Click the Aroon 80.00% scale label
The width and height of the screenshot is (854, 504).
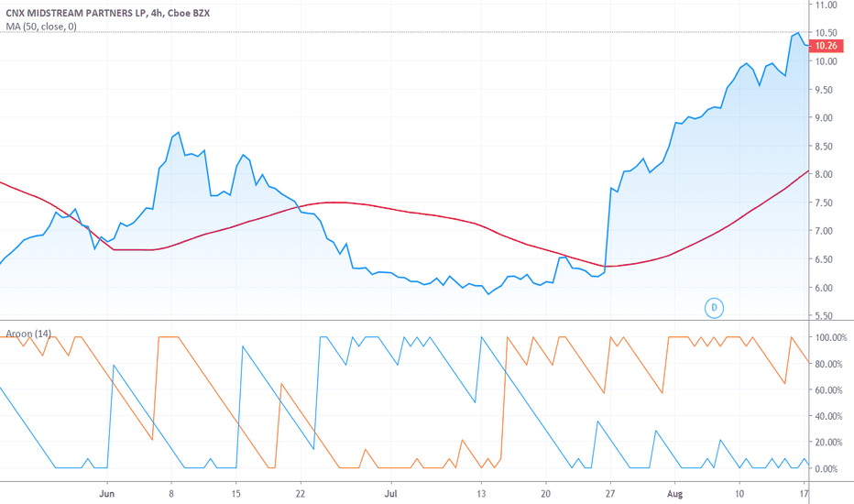point(828,364)
